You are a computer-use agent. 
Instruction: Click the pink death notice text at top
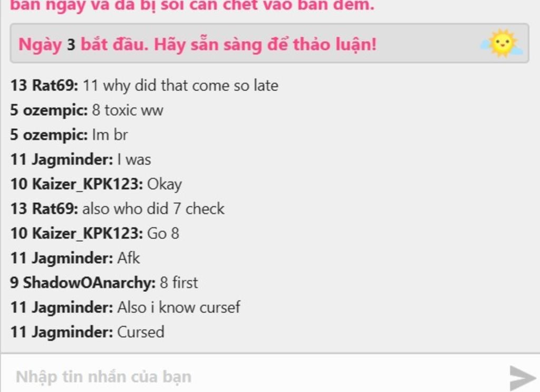pyautogui.click(x=192, y=5)
